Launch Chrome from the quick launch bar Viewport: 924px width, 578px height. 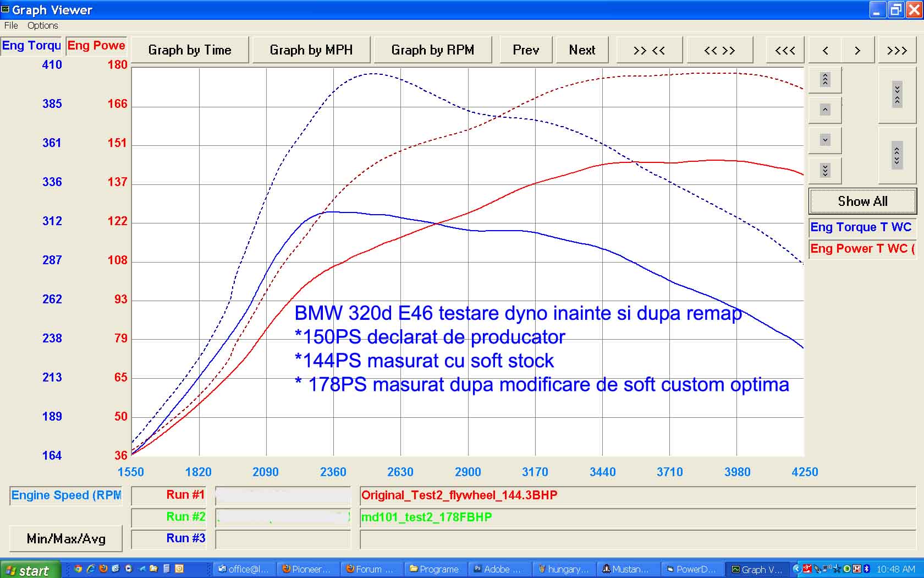click(x=78, y=569)
